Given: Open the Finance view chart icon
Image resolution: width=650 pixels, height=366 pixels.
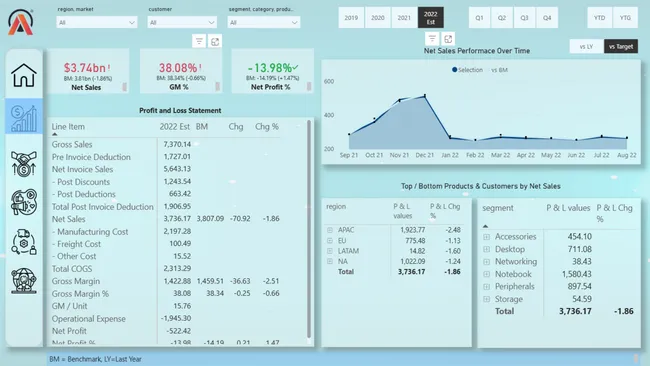Looking at the screenshot, I should point(24,119).
